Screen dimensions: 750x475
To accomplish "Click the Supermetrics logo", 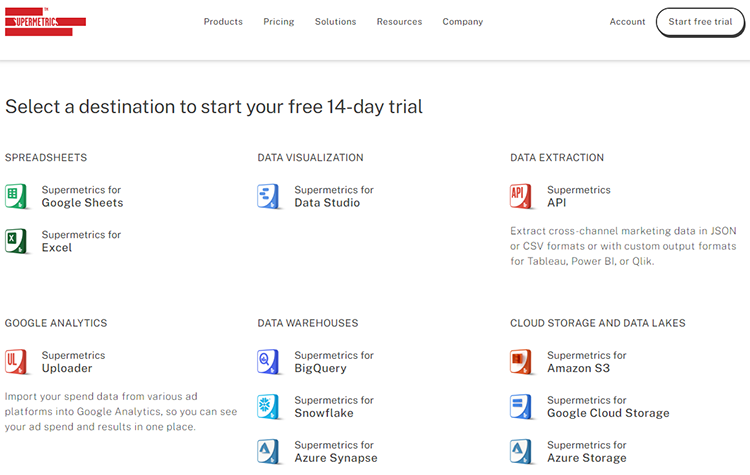I will click(45, 22).
